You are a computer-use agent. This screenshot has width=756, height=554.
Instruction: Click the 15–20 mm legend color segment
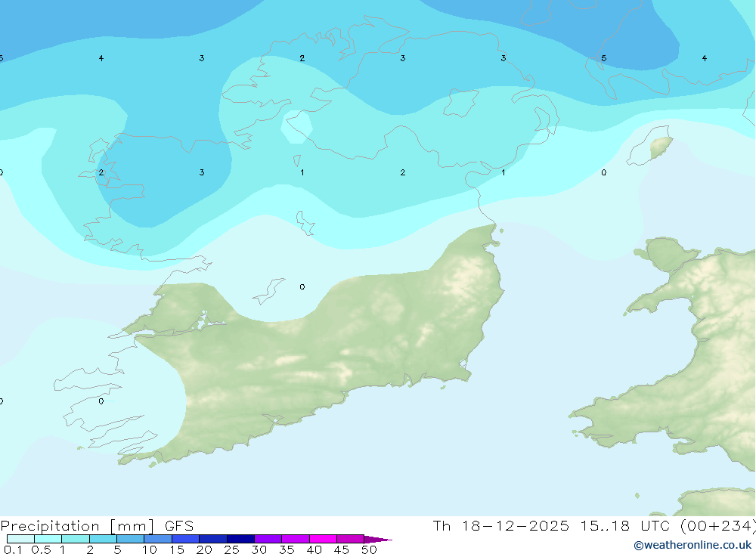pyautogui.click(x=186, y=539)
